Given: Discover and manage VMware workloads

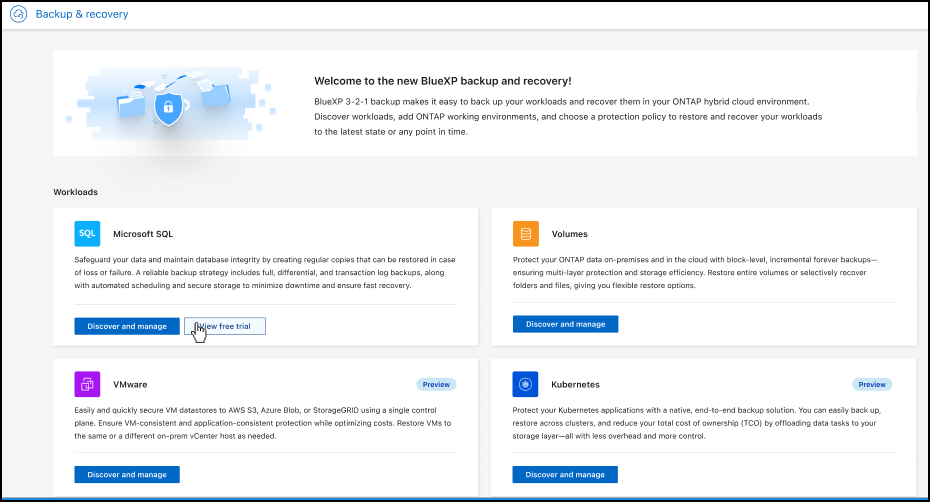Looking at the screenshot, I should [127, 474].
